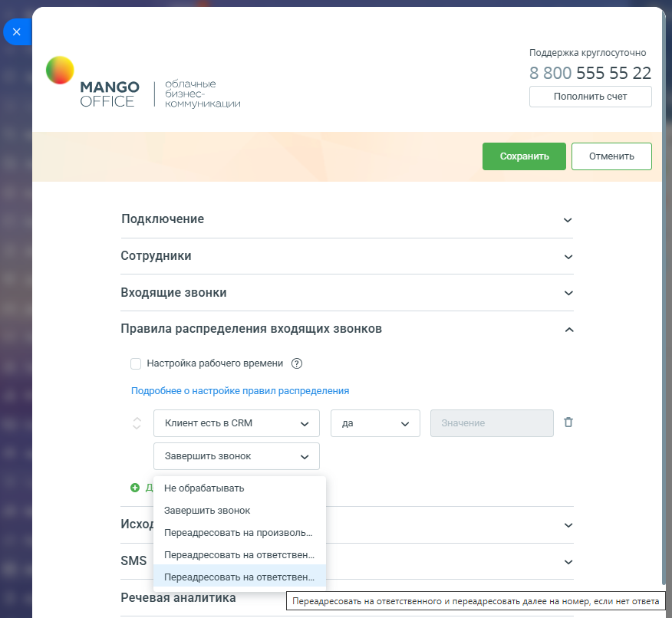Click the support phone number 8 800 555 55 22
Screen dimensions: 672x618
(x=590, y=73)
